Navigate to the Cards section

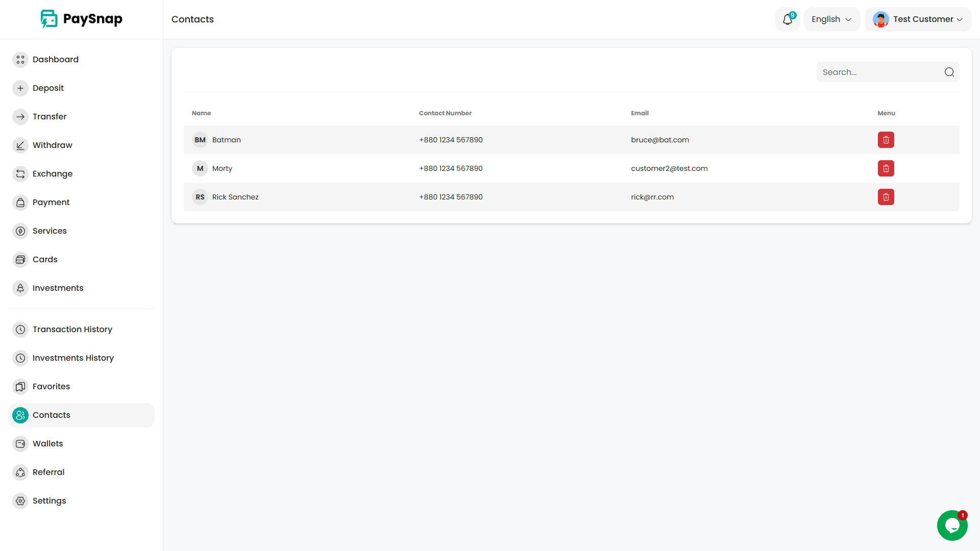point(45,259)
